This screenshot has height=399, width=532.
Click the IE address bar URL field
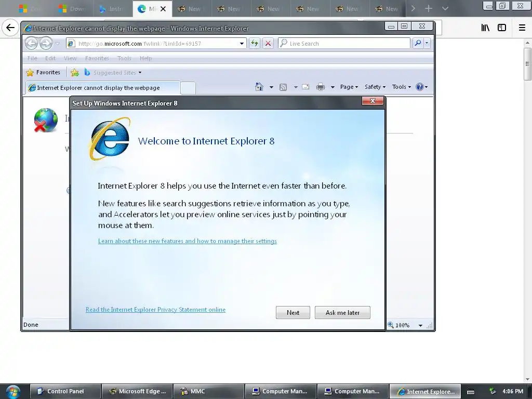tap(156, 44)
